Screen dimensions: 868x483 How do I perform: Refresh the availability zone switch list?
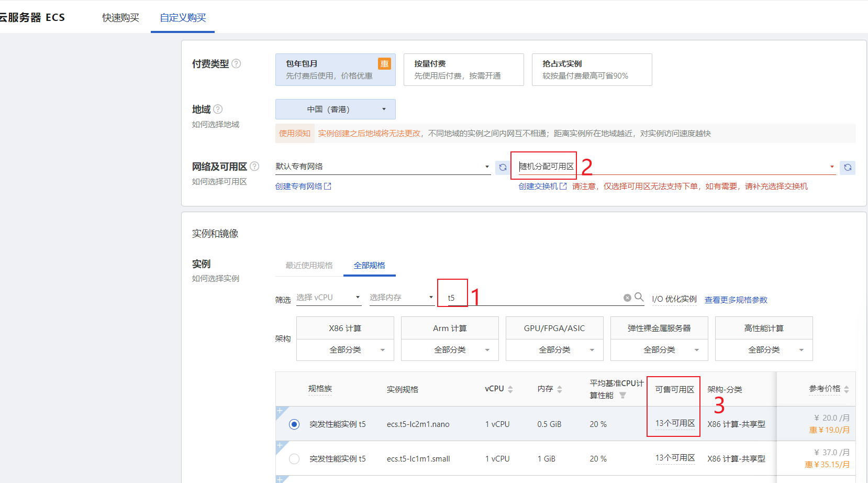tap(848, 167)
